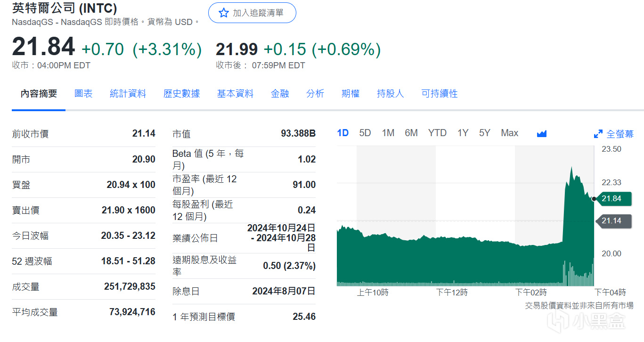Screen dimensions: 644x342
Task: Switch to the 期權 tab
Action: pyautogui.click(x=351, y=94)
